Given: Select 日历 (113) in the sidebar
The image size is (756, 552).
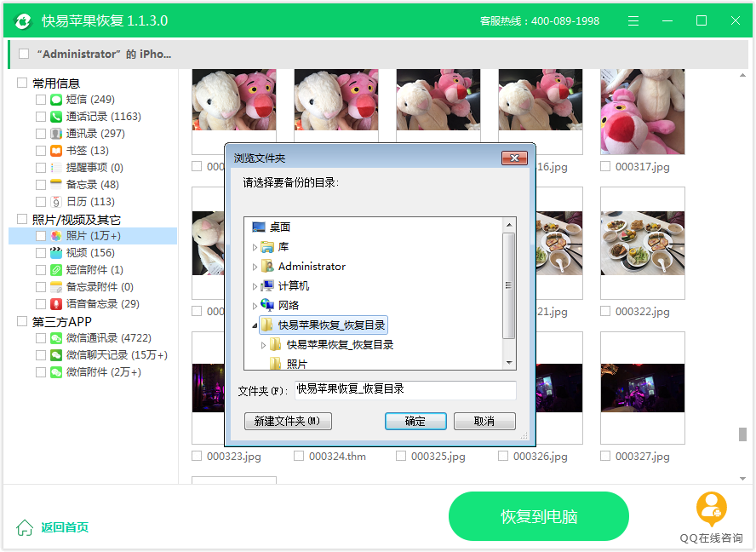Looking at the screenshot, I should click(x=90, y=202).
